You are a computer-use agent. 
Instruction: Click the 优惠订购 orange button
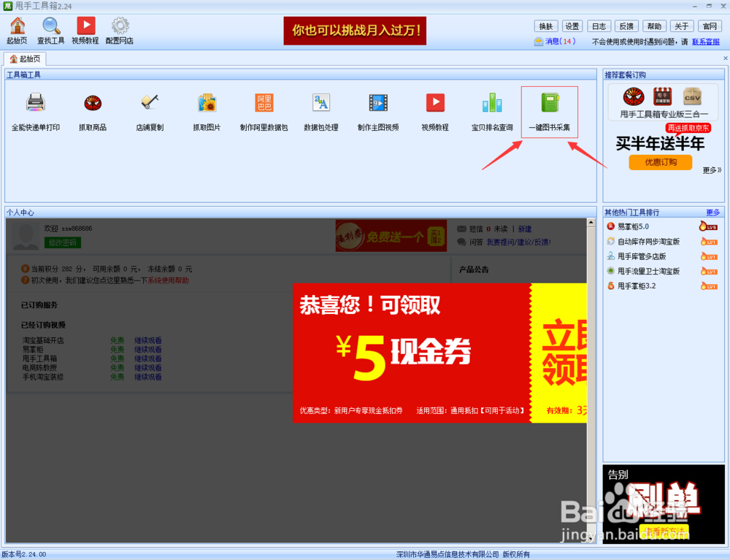click(660, 162)
